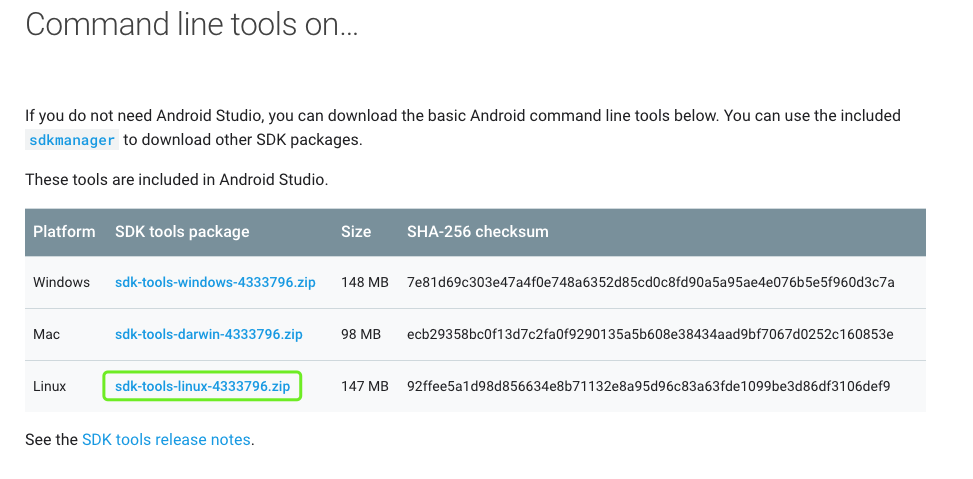This screenshot has height=479, width=973.
Task: Click the Linux checksum starting with 92ffee5a
Action: pyautogui.click(x=648, y=386)
